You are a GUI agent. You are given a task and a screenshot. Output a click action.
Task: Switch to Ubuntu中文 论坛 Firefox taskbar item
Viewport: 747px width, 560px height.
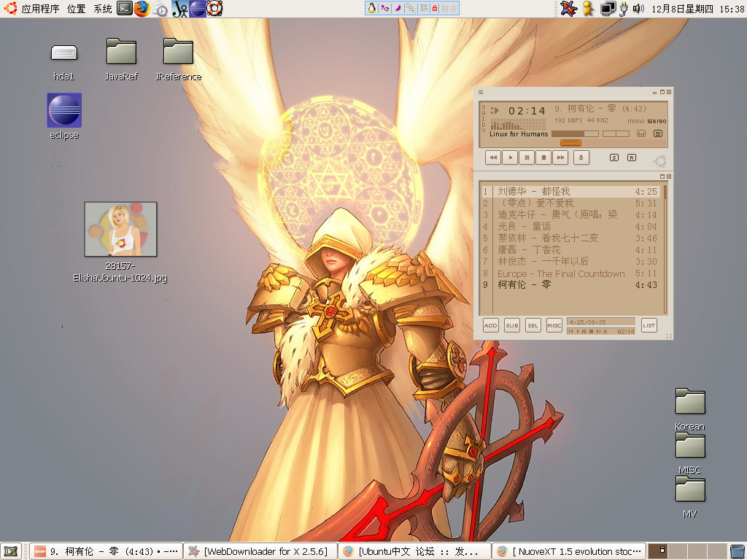coord(414,551)
